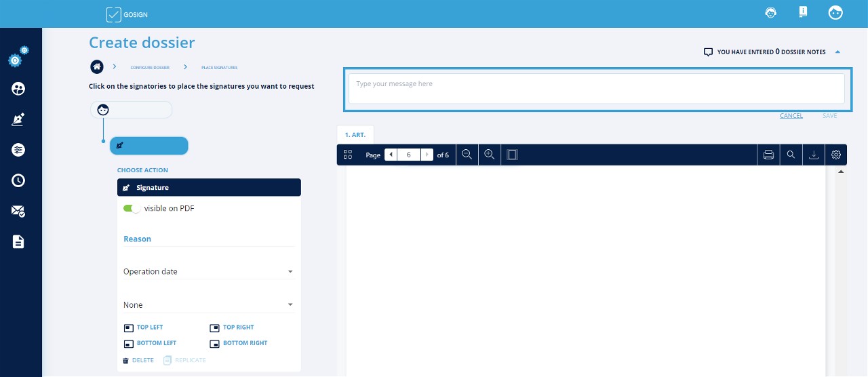Open the None dropdown

pyautogui.click(x=208, y=305)
